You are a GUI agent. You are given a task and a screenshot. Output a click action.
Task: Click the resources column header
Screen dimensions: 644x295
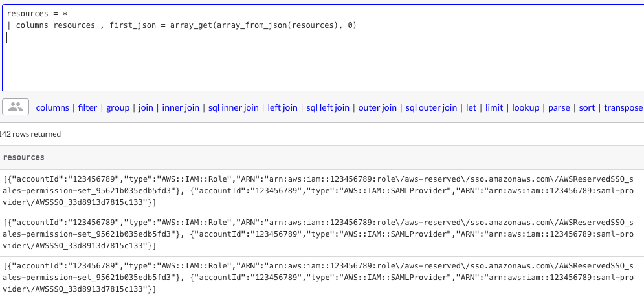[x=24, y=157]
